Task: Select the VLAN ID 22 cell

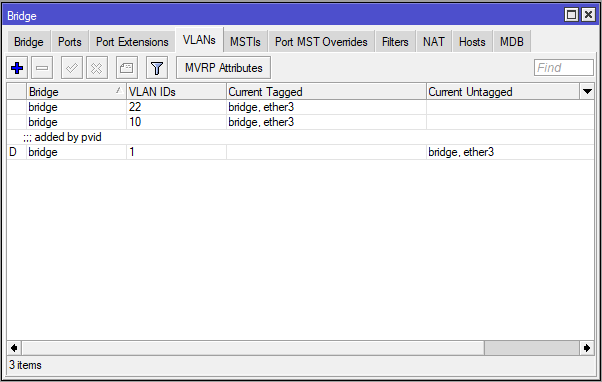Action: click(x=176, y=107)
